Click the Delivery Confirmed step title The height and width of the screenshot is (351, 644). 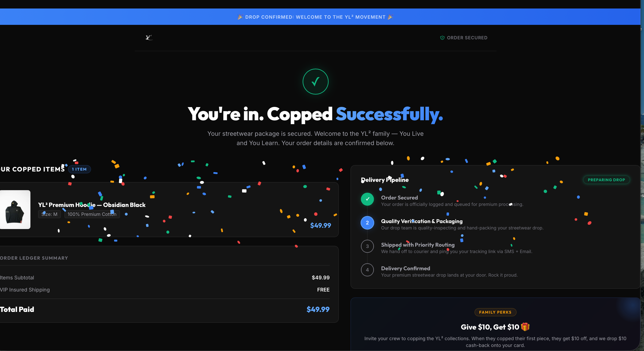click(x=406, y=268)
